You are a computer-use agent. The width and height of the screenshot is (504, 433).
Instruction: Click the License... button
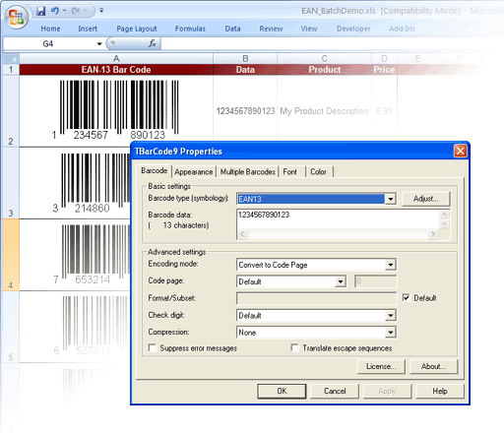[381, 366]
